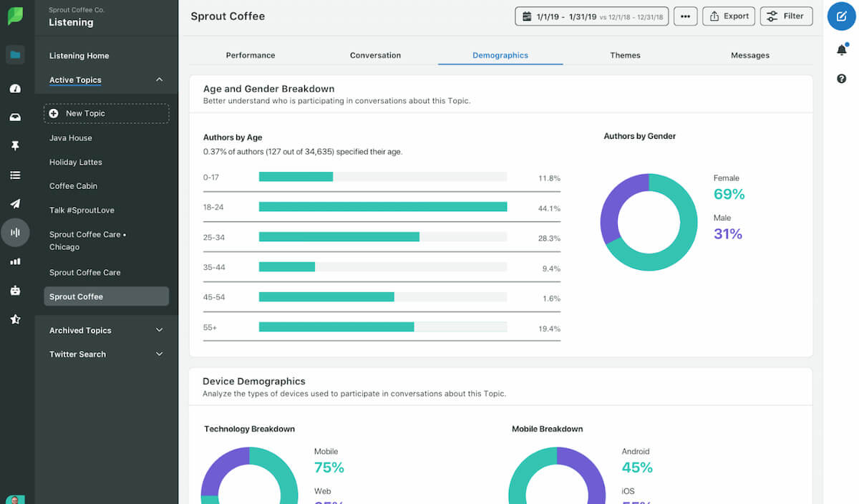Collapse the Active Topics section

pos(159,79)
